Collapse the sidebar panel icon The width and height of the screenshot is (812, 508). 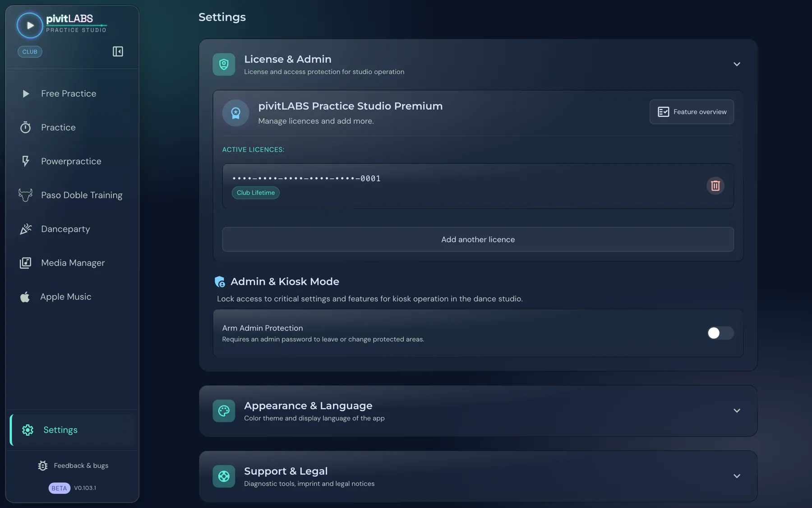click(x=118, y=51)
